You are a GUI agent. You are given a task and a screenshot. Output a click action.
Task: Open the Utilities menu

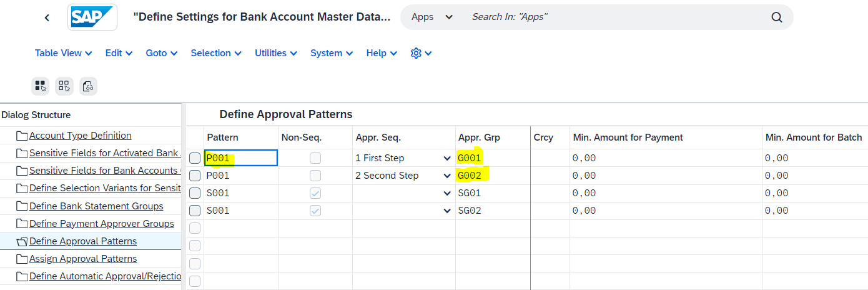275,53
